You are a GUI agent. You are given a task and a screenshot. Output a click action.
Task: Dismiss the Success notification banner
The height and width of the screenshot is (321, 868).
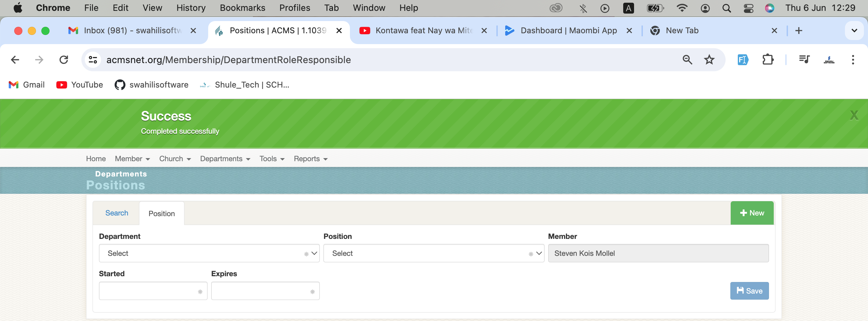tap(854, 116)
